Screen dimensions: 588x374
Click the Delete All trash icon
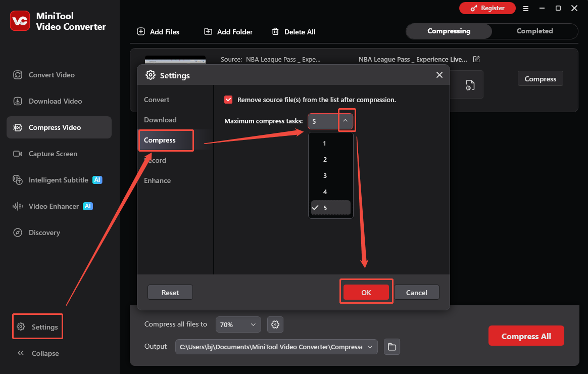[275, 31]
